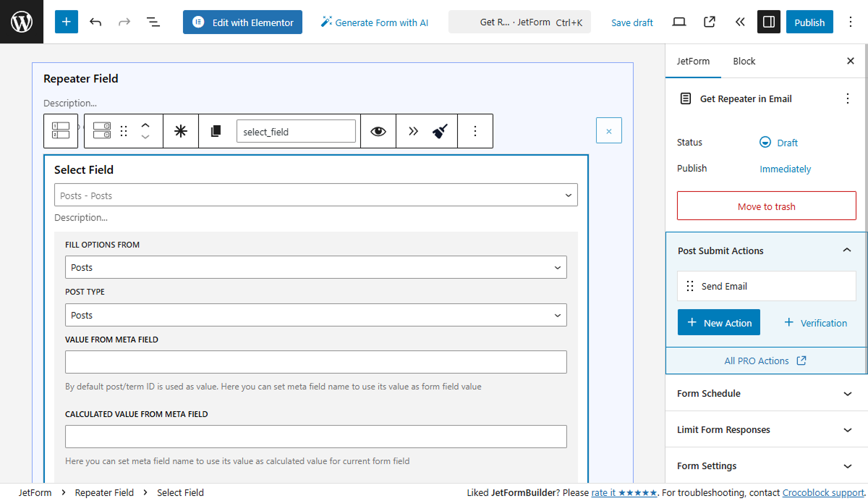Screen dimensions: 868x501
Task: Open Fill Options From dropdown
Action: click(x=316, y=267)
